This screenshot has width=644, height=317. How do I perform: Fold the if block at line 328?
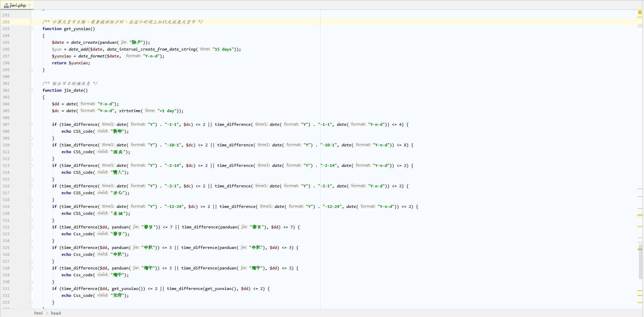pos(31,268)
